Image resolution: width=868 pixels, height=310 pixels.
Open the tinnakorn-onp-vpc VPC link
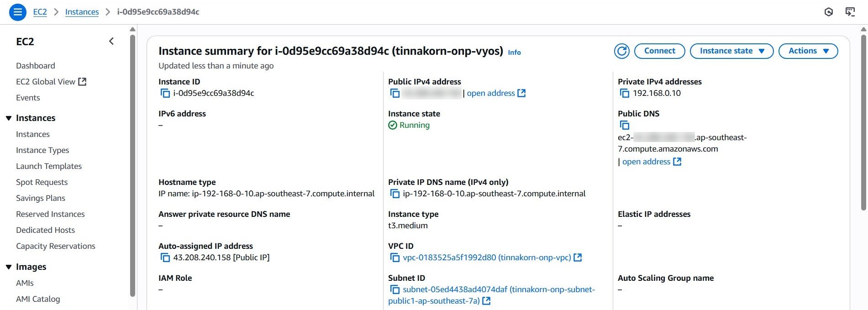[487, 257]
